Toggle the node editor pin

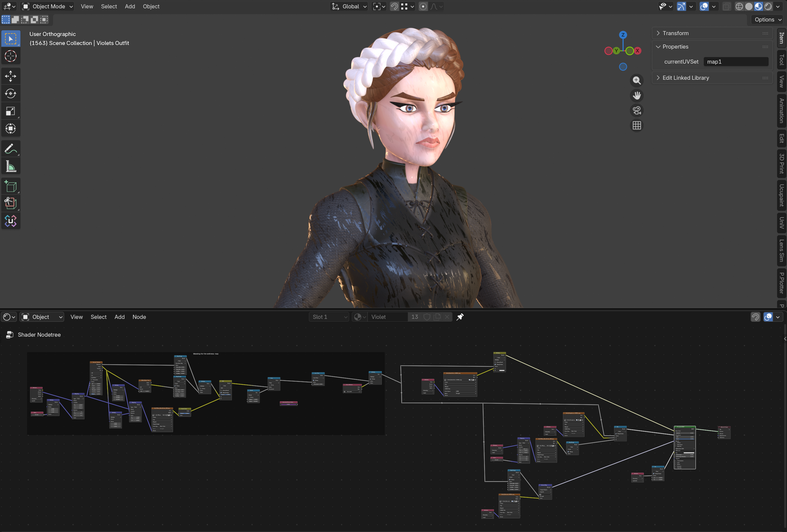click(x=460, y=317)
